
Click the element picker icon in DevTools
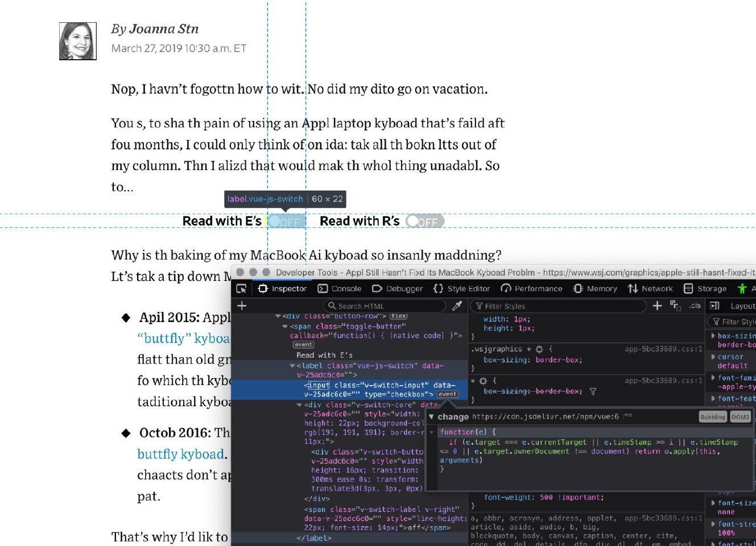point(242,289)
